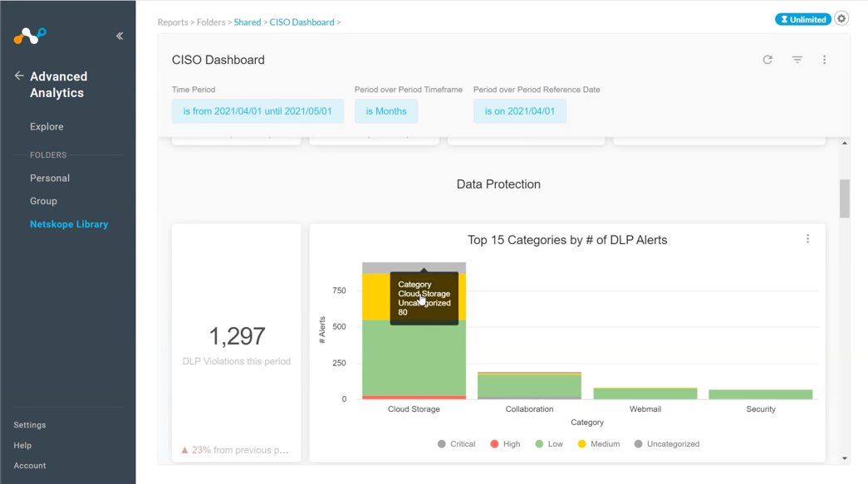This screenshot has width=868, height=484.
Task: Toggle the Critical severity in the legend
Action: click(x=456, y=443)
